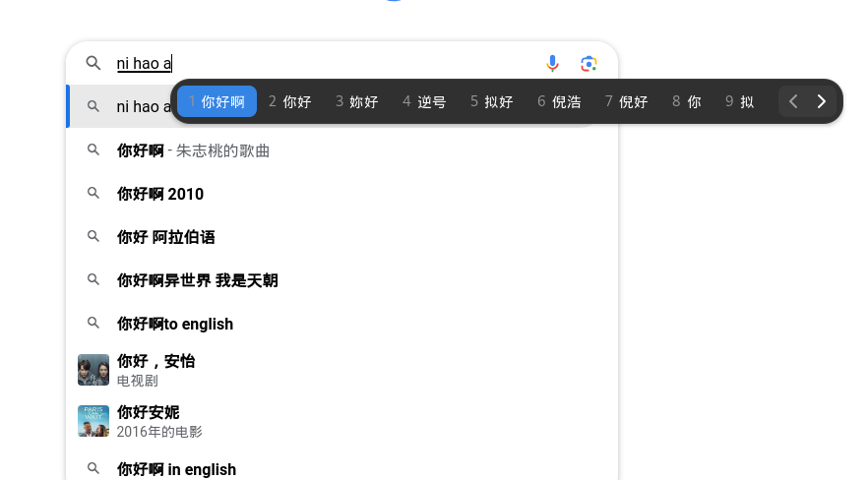Choose IME candidate 6 倪浩
Image resolution: width=868 pixels, height=480 pixels.
(559, 101)
